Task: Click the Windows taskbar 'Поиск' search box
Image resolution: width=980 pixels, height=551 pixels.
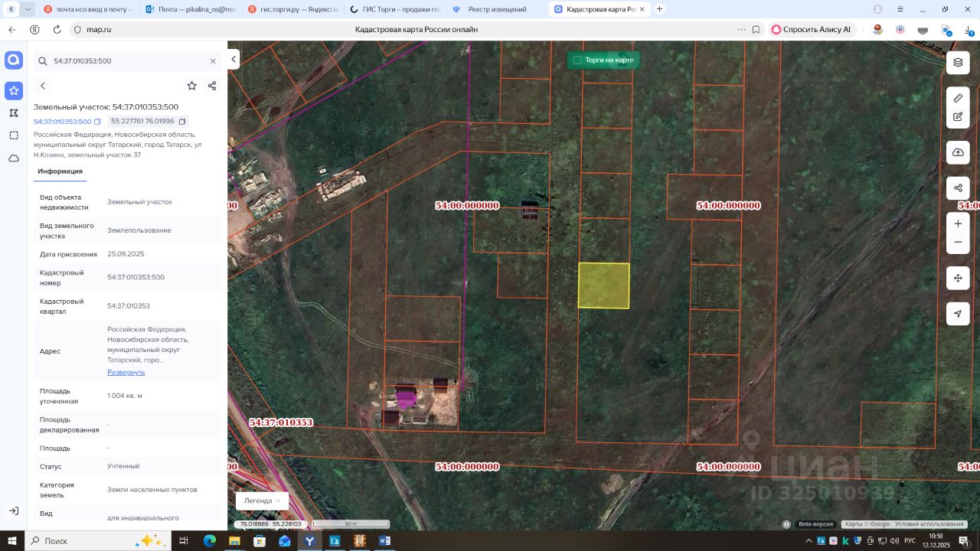Action: click(x=99, y=540)
